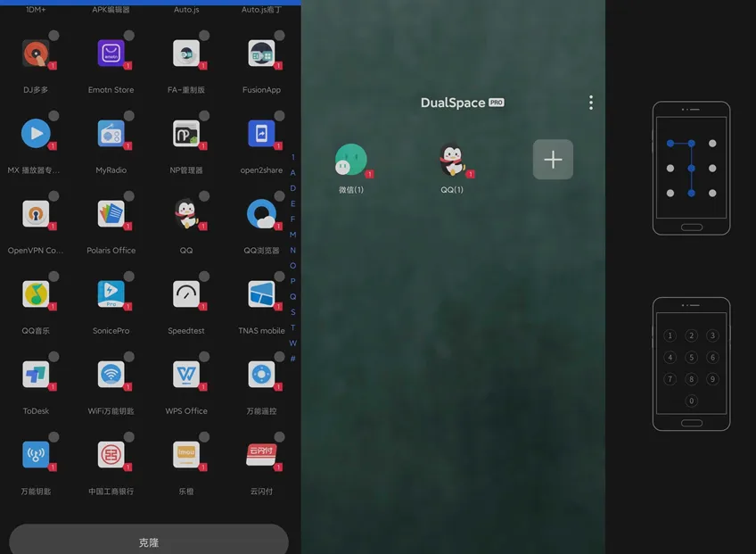Check the selection circle on Polaris Office
This screenshot has width=756, height=554.
[x=129, y=195]
